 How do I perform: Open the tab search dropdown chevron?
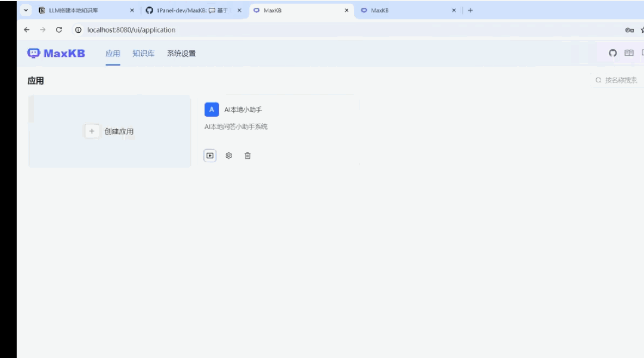[x=26, y=10]
